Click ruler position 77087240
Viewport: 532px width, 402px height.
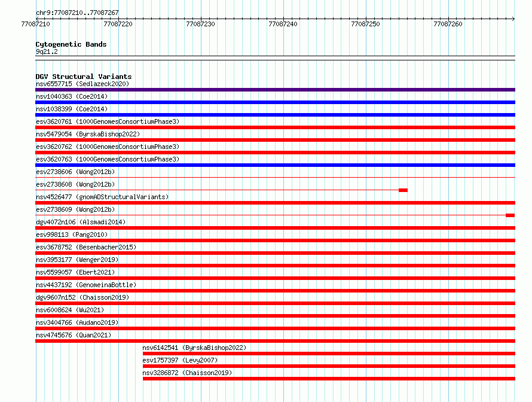pyautogui.click(x=283, y=24)
